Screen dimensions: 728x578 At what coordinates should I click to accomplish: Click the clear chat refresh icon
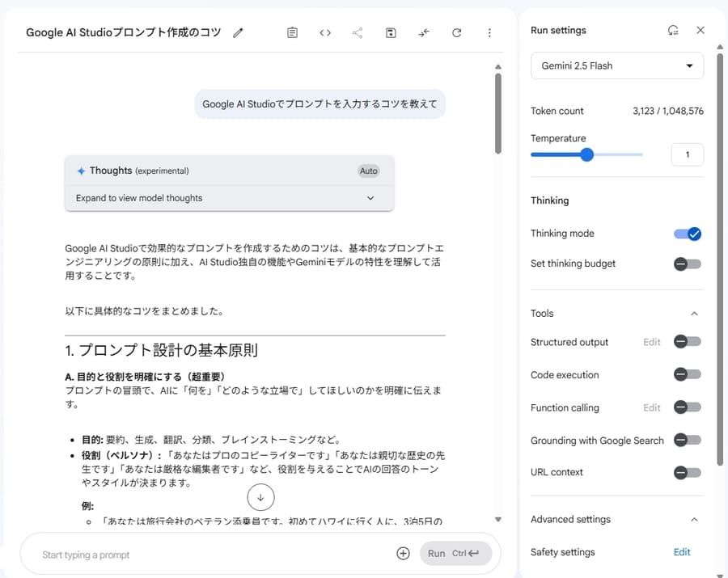[457, 33]
